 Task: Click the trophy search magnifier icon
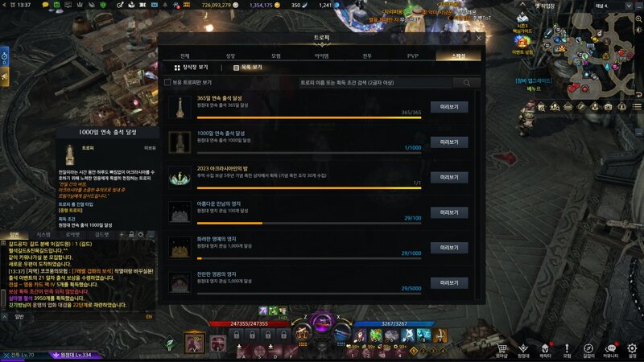click(467, 83)
